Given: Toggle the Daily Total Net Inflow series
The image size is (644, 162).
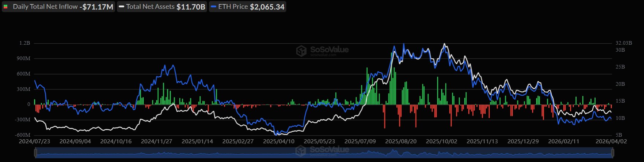Looking at the screenshot, I should [x=45, y=7].
